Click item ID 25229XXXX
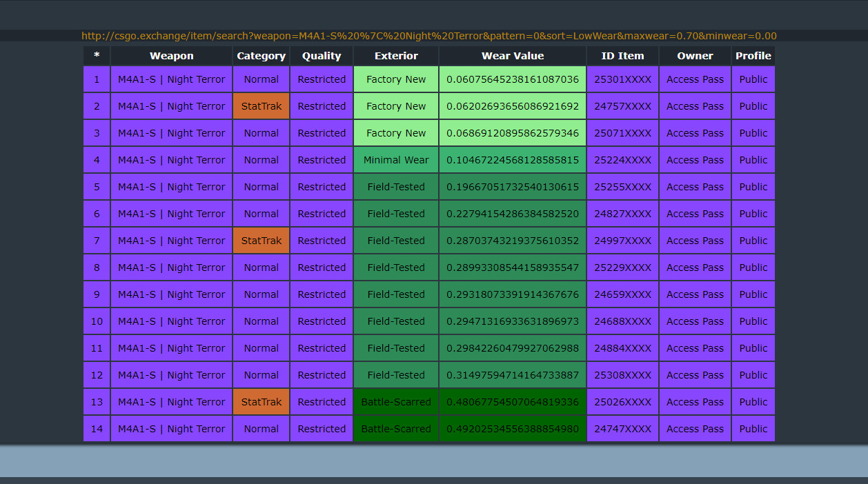This screenshot has width=868, height=484. pyautogui.click(x=622, y=268)
